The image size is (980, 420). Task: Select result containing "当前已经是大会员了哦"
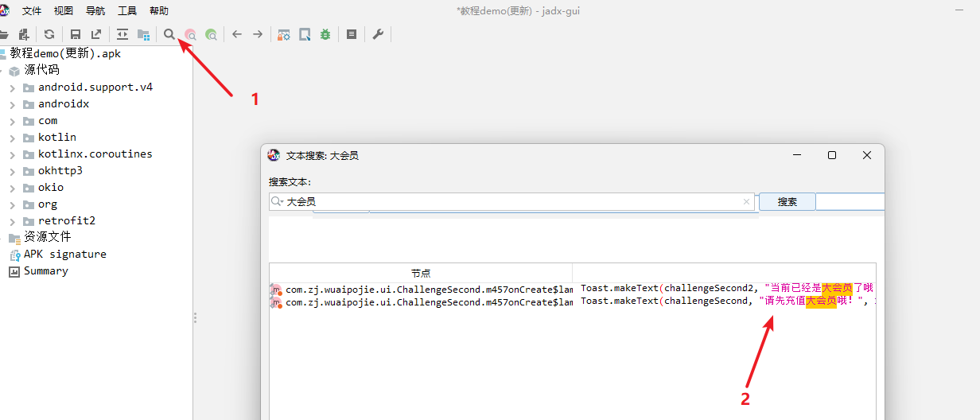coord(728,288)
